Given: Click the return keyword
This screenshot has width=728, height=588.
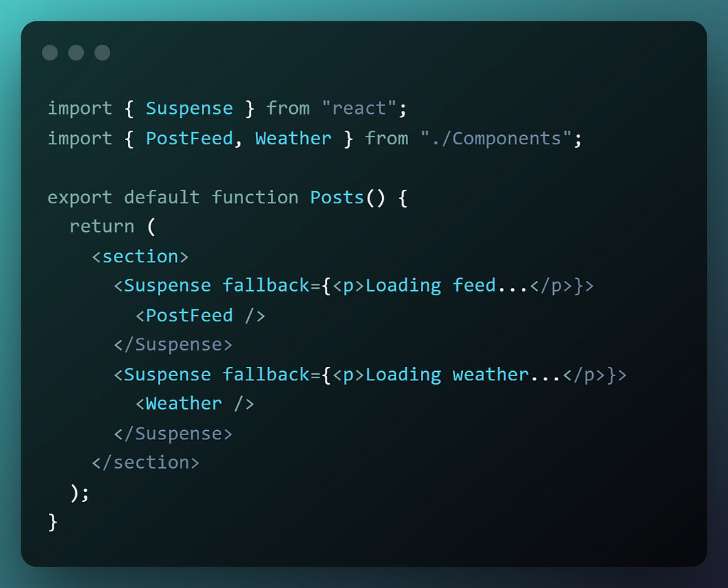Looking at the screenshot, I should [x=102, y=227].
